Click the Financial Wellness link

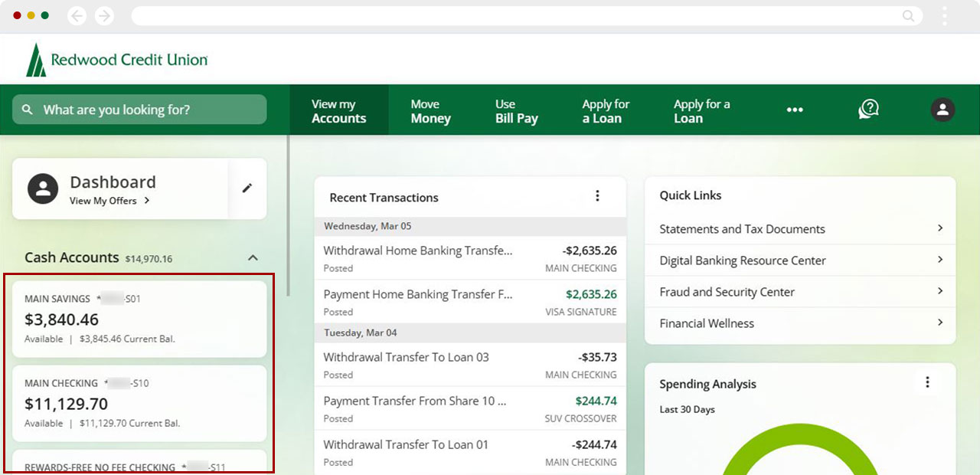707,323
